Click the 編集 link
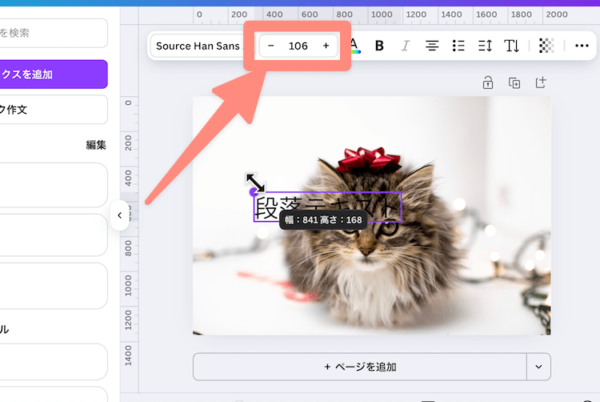This screenshot has height=402, width=600. coord(96,145)
